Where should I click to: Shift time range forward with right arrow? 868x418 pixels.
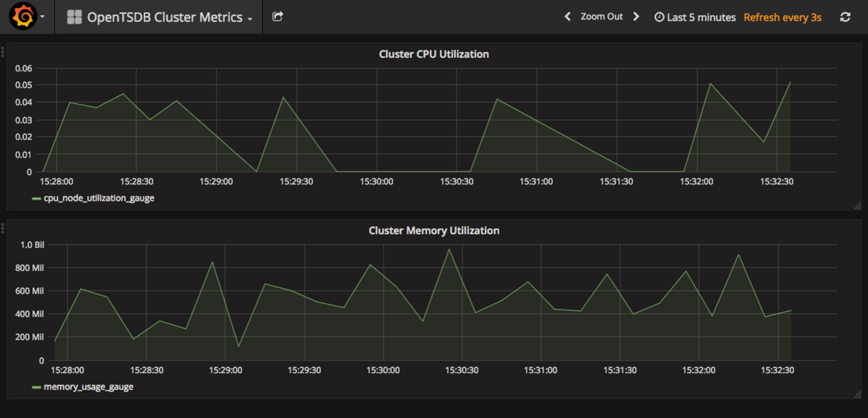click(x=636, y=17)
